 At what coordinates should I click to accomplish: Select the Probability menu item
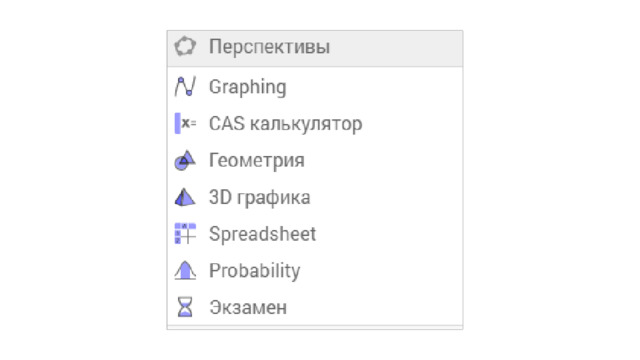[315, 270]
